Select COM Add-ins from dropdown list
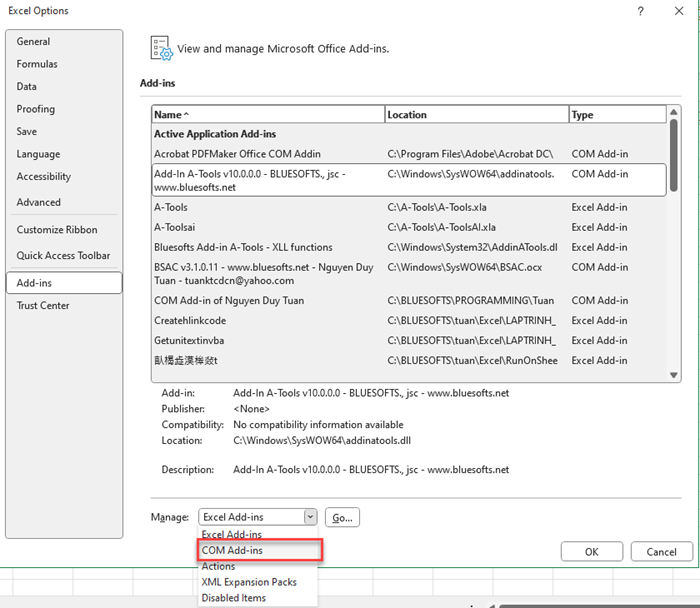The image size is (700, 608). coord(233,550)
